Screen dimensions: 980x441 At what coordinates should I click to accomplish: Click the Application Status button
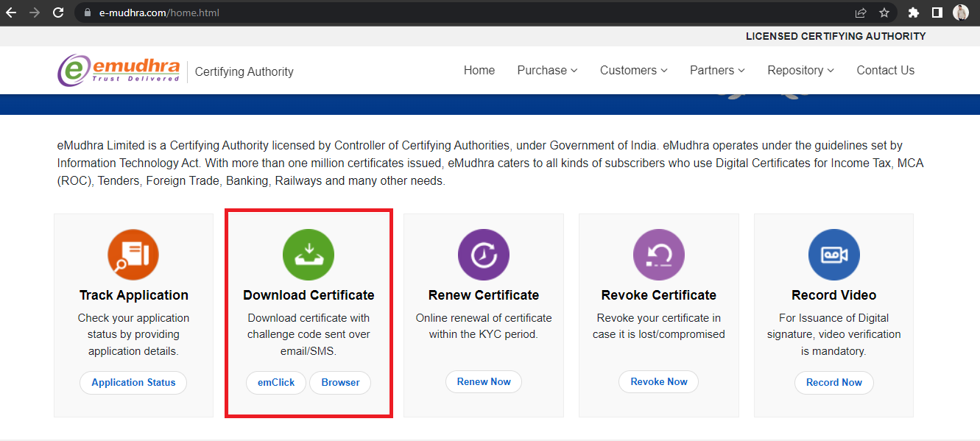[x=133, y=382]
